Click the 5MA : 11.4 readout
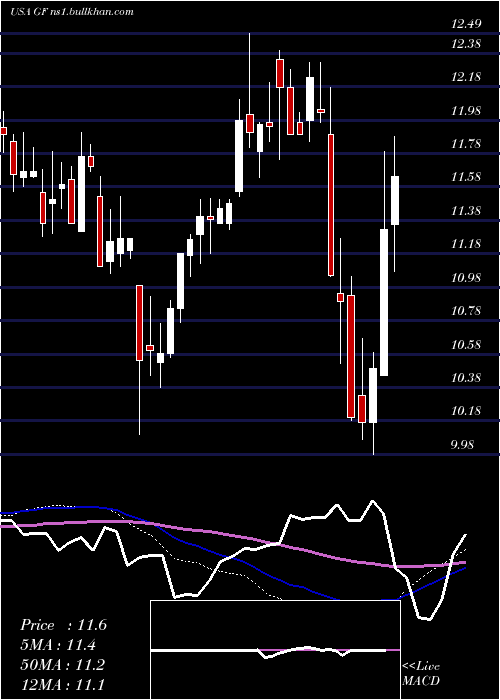 coord(58,645)
